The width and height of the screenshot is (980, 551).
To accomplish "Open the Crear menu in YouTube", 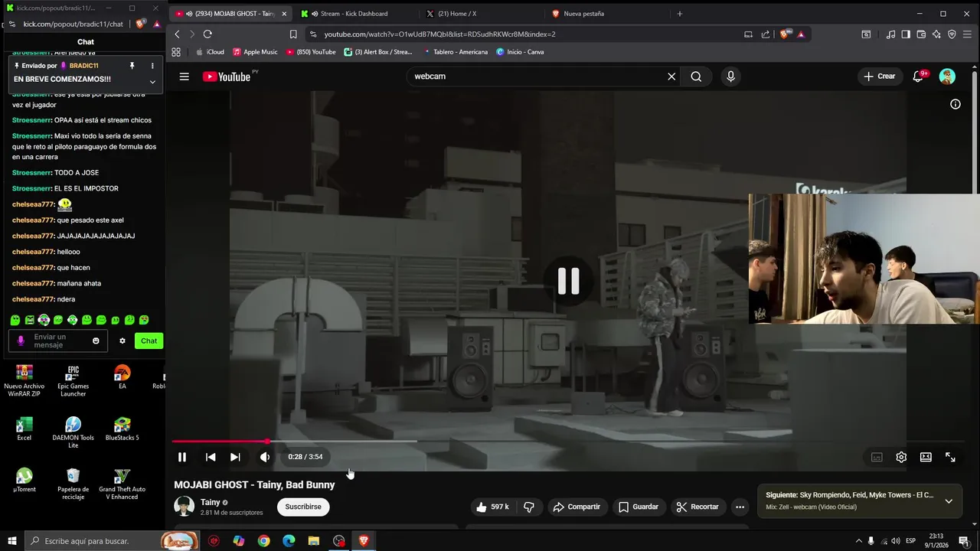I will (x=879, y=77).
